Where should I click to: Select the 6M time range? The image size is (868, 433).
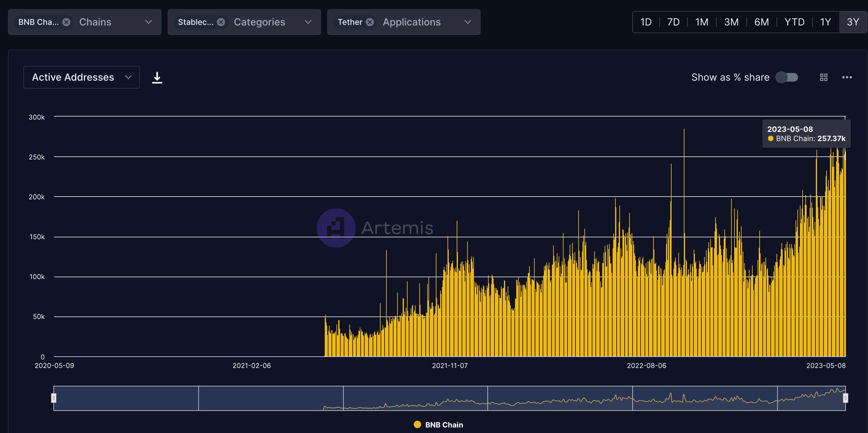761,22
